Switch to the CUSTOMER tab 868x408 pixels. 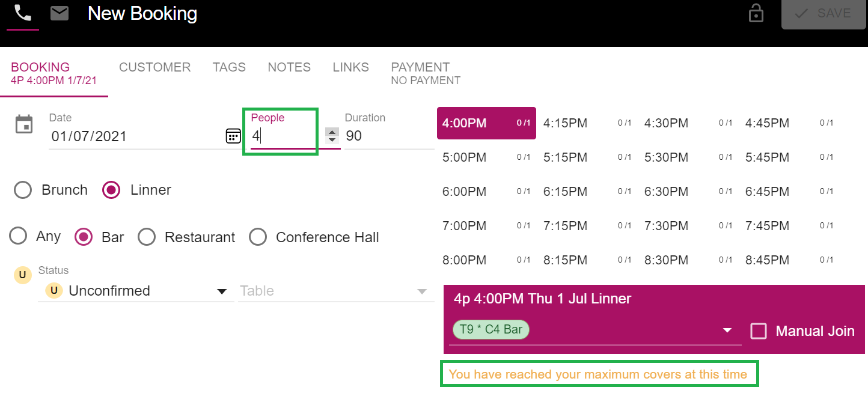pos(154,67)
